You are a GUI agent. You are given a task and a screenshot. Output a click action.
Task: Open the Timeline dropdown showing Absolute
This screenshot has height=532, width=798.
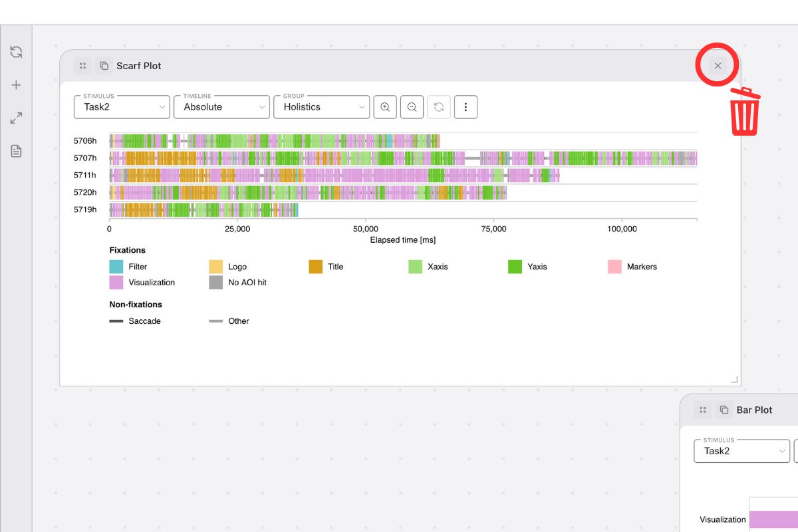[221, 106]
